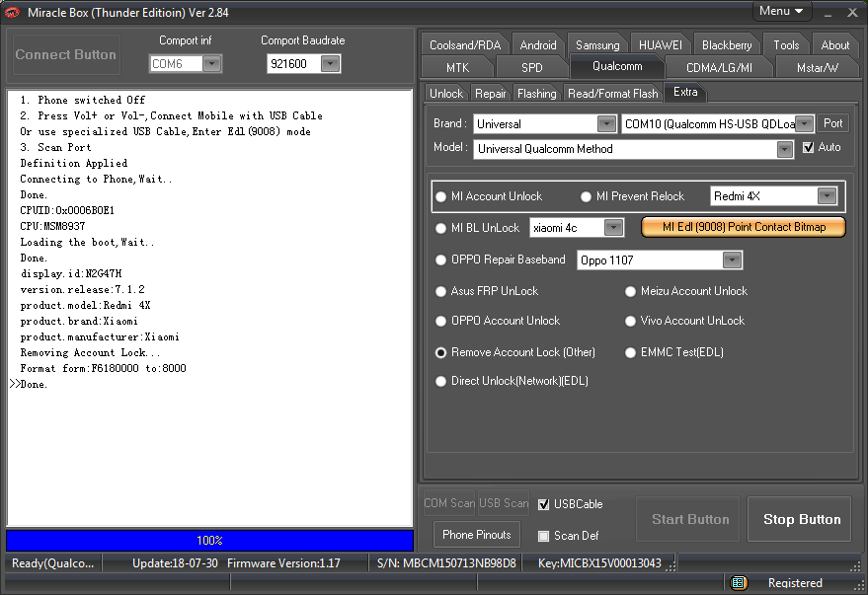Click MI Edl (9008) Point Contact Bitmap button

[744, 227]
